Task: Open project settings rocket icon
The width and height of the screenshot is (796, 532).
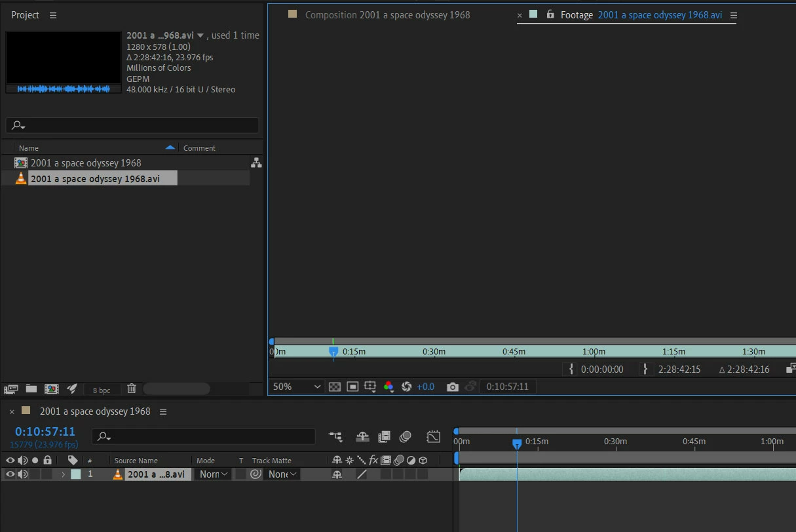Action: pyautogui.click(x=72, y=389)
